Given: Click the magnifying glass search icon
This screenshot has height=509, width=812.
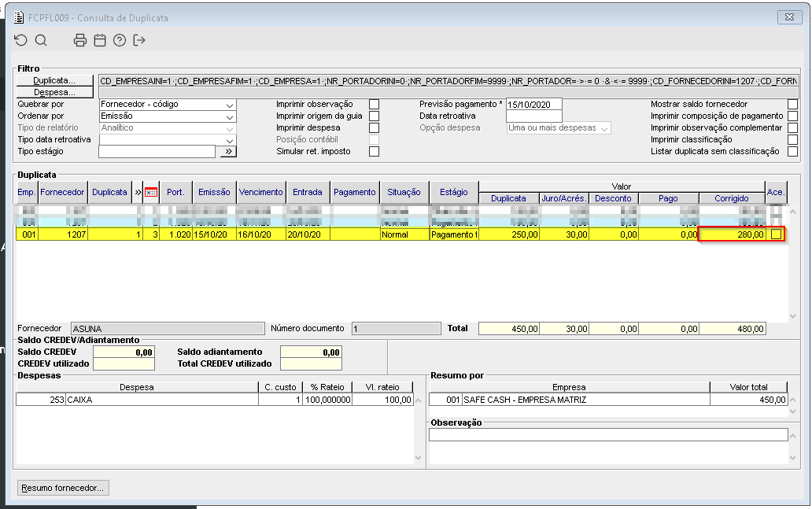Looking at the screenshot, I should point(41,40).
